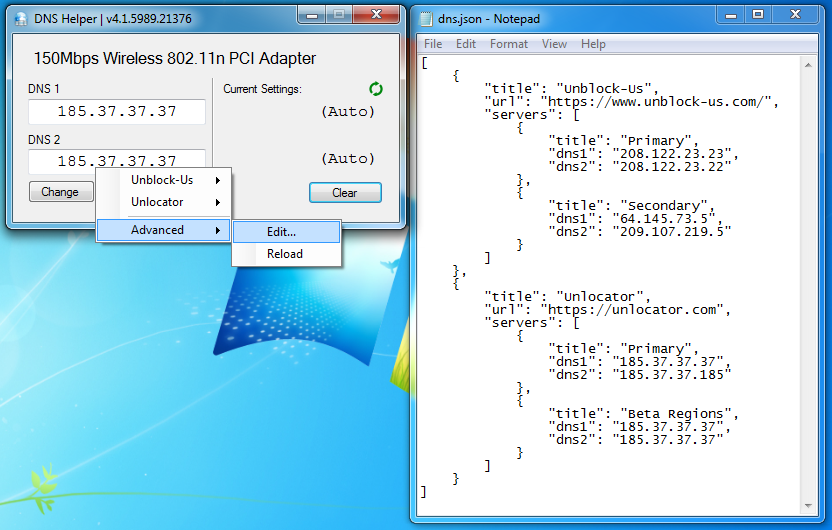Screen dimensions: 832x530
Task: Open the Unblock-Us submenu entry
Action: (163, 180)
